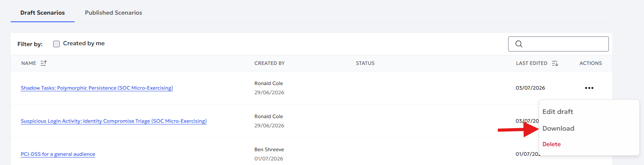This screenshot has height=165, width=644.
Task: Click the search magnifier icon
Action: (x=519, y=44)
